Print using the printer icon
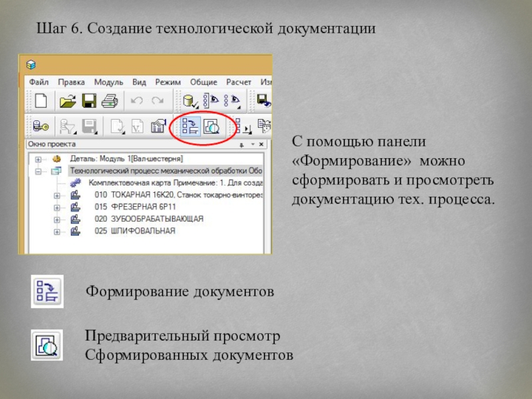This screenshot has height=399, width=532. [109, 101]
